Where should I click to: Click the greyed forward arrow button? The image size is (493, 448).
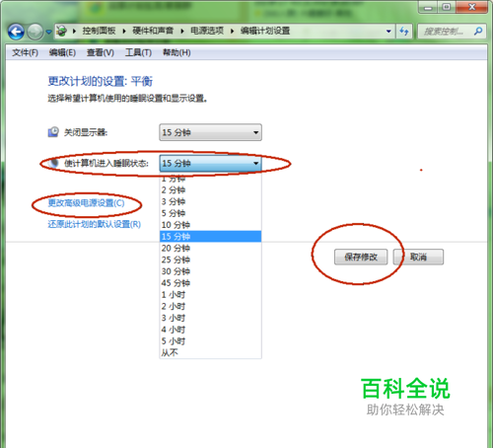click(35, 32)
